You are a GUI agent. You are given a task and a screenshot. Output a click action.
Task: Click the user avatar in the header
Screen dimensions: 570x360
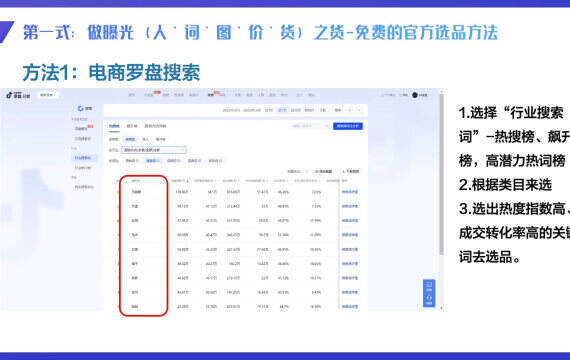point(415,95)
